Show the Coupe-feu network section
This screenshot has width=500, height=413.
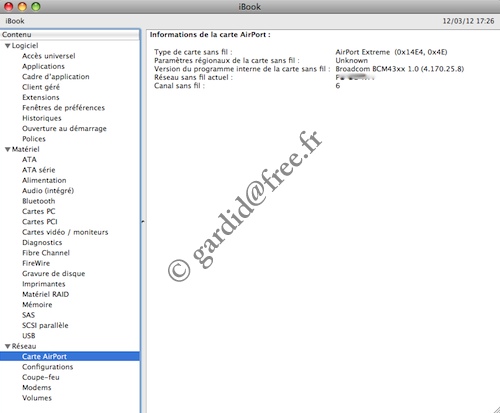click(41, 377)
